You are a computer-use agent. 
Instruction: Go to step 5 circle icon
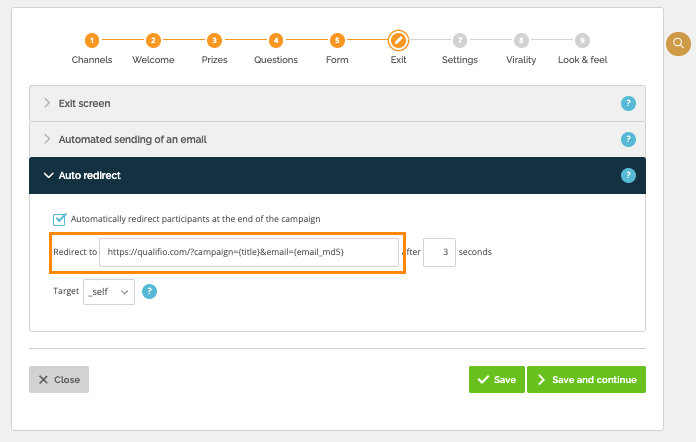pos(337,40)
